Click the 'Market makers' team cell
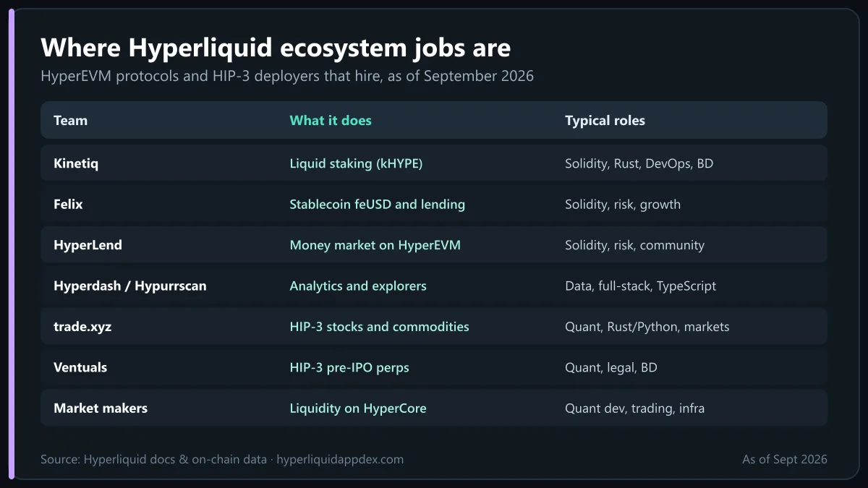This screenshot has width=868, height=488. [101, 408]
